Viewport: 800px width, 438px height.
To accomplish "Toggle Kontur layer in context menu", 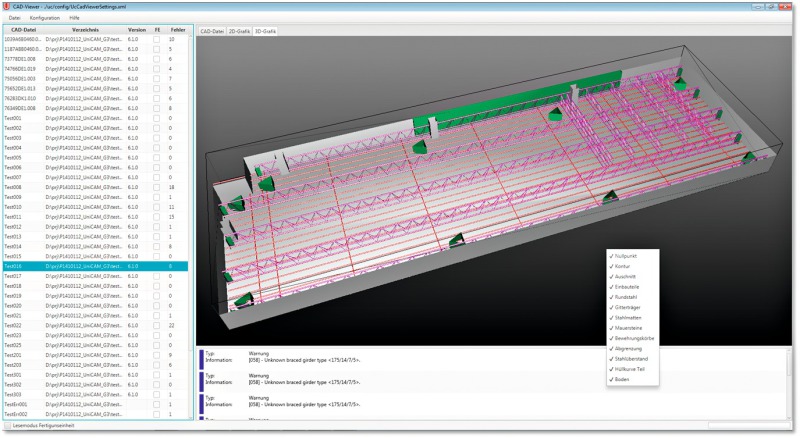I will click(x=633, y=266).
